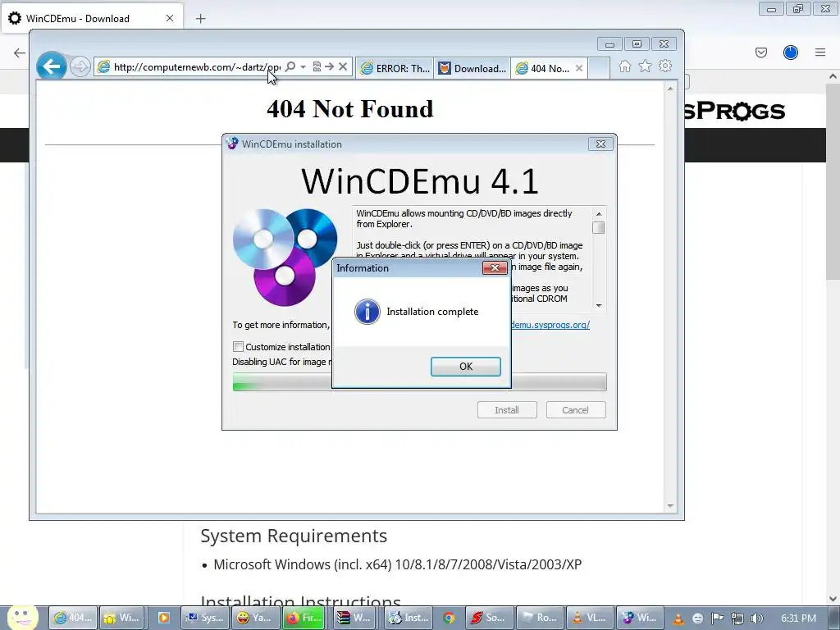Click the description scroll-up arrow in the installer
The image size is (840, 630).
[599, 214]
